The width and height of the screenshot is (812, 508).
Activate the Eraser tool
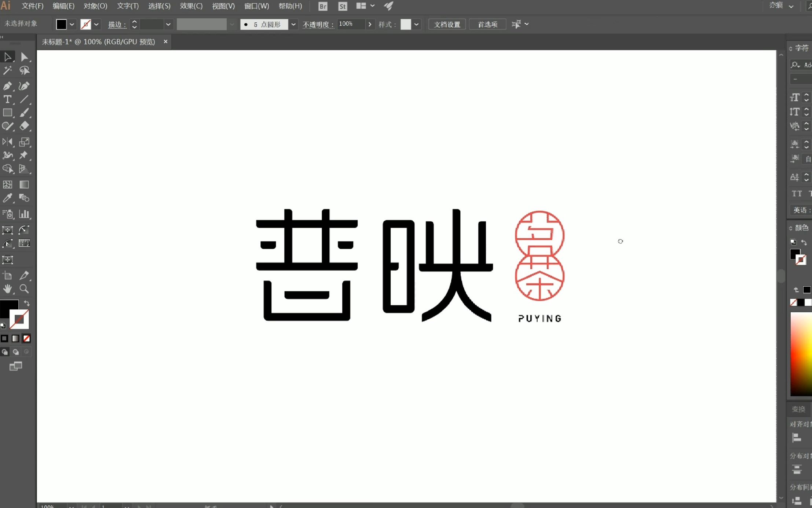tap(24, 126)
